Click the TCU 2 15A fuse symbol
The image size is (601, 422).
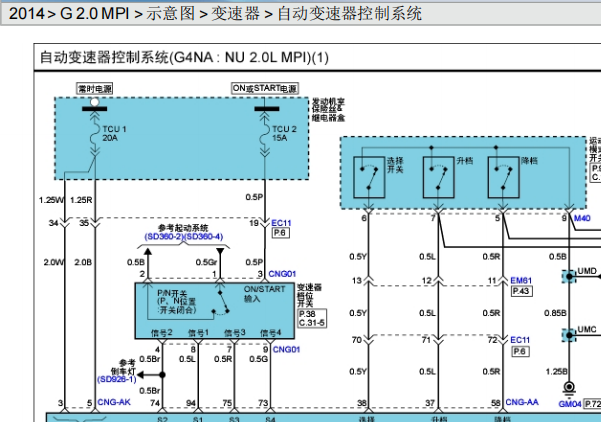coord(264,134)
